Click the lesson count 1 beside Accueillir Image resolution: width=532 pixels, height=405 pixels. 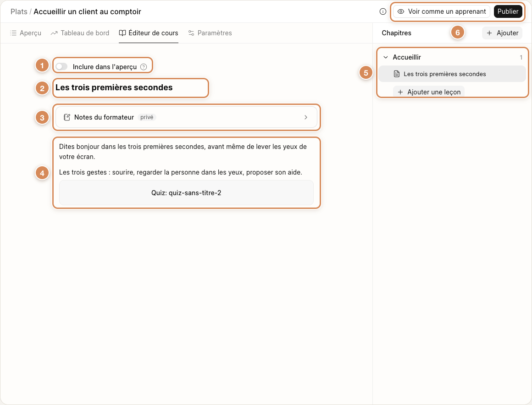click(521, 58)
